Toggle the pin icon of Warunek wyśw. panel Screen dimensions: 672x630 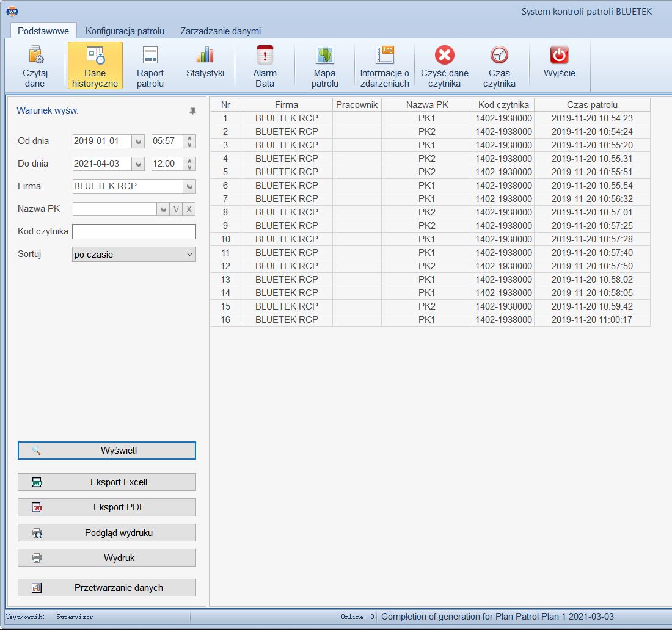tap(193, 111)
